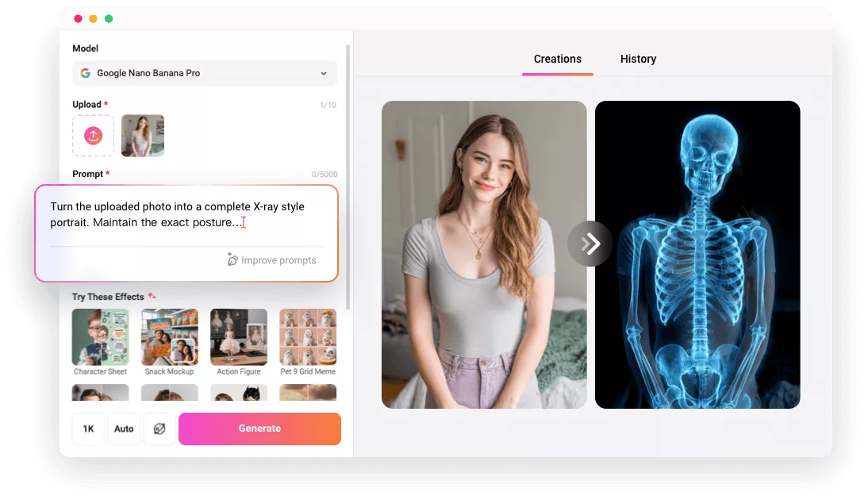868x504 pixels.
Task: Click the Improve prompts pen icon
Action: 232,260
